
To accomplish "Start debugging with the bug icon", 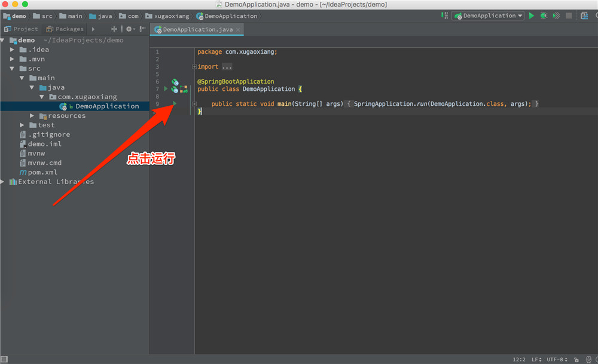I will [x=544, y=16].
